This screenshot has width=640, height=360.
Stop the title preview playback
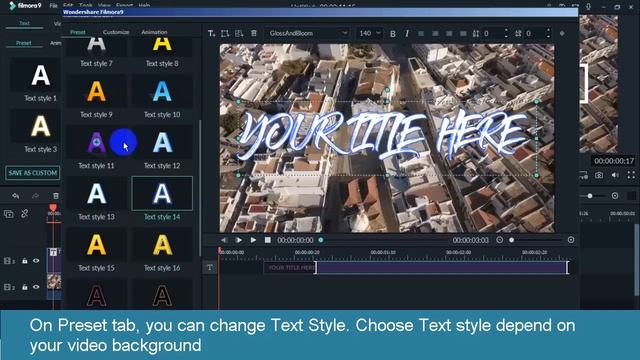point(268,240)
